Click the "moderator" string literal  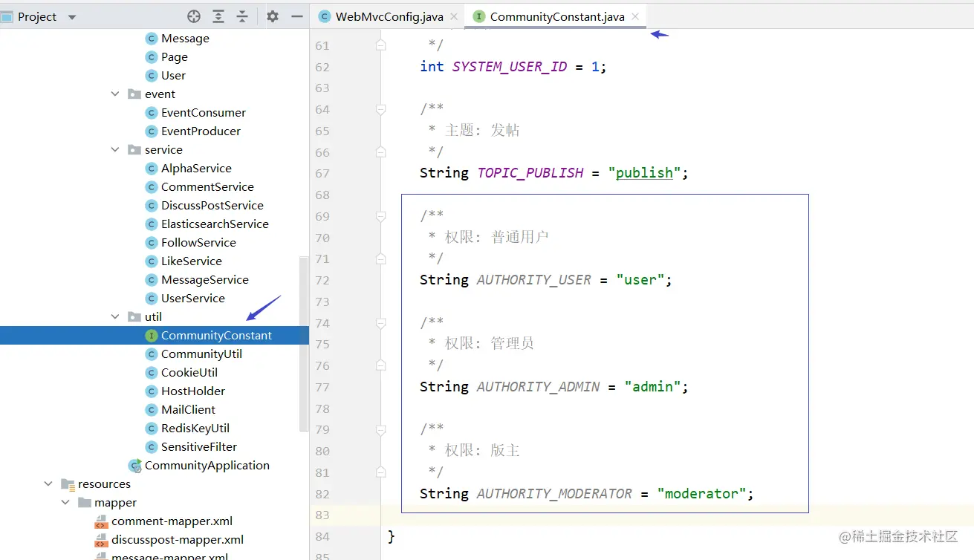[702, 494]
